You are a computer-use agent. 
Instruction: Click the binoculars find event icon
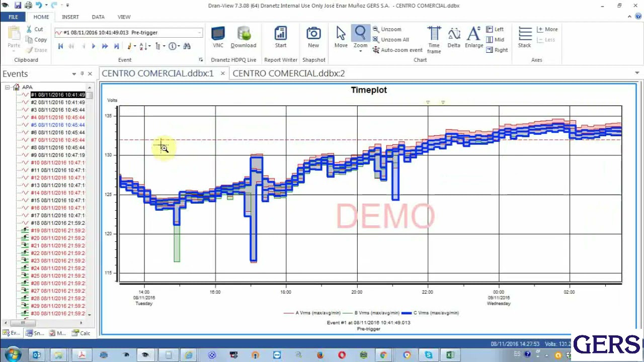tap(187, 46)
